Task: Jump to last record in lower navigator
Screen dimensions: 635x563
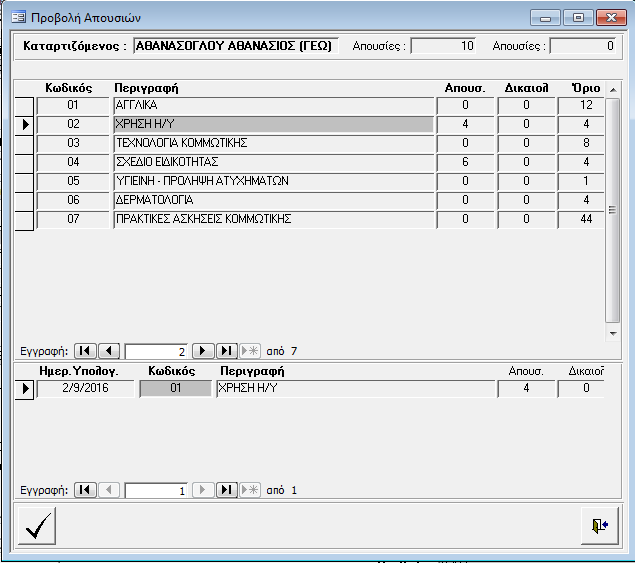Action: point(226,490)
